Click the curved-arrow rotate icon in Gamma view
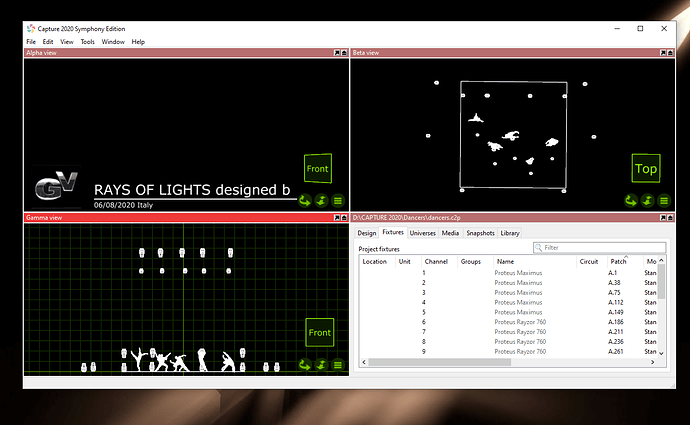The image size is (690, 425). [305, 365]
